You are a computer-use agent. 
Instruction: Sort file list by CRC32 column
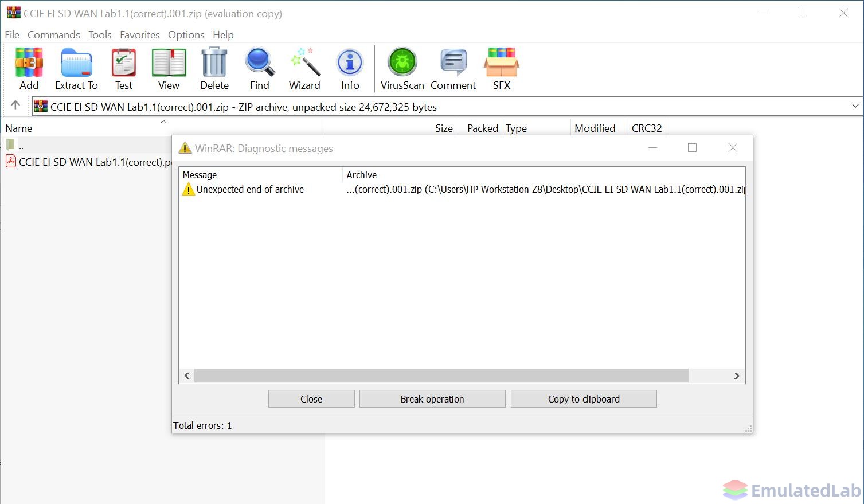(x=648, y=128)
